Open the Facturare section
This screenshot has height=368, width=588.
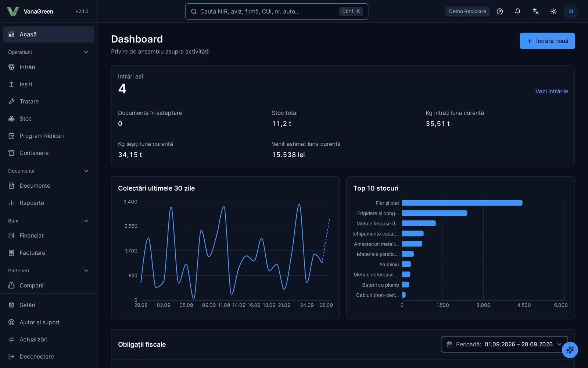(x=49, y=253)
